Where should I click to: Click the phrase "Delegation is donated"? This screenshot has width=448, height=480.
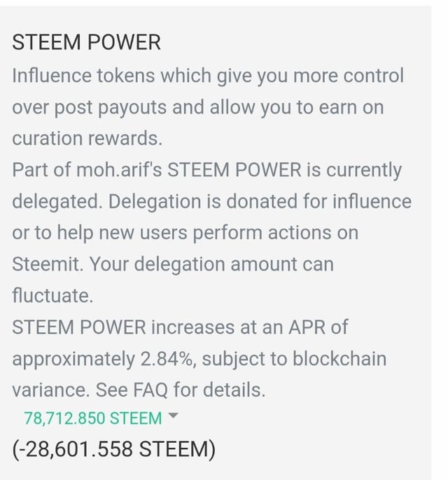183,201
